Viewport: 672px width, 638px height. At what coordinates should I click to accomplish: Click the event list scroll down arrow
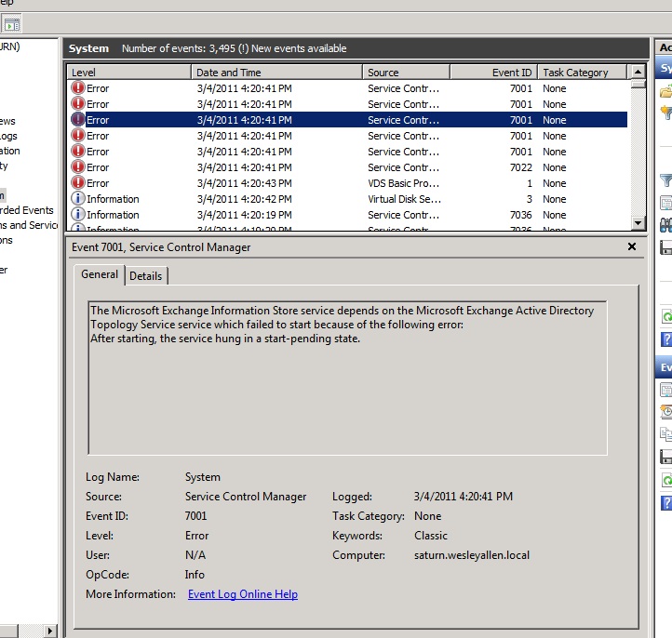pos(638,222)
